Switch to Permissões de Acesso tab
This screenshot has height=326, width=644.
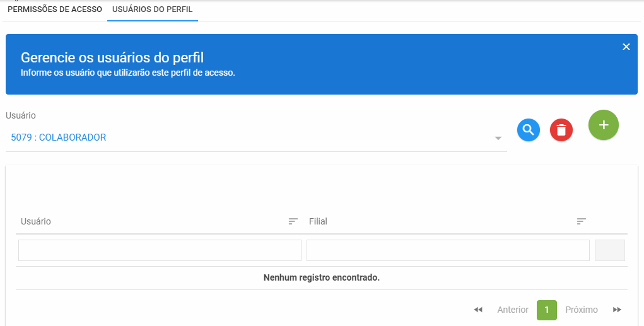55,9
